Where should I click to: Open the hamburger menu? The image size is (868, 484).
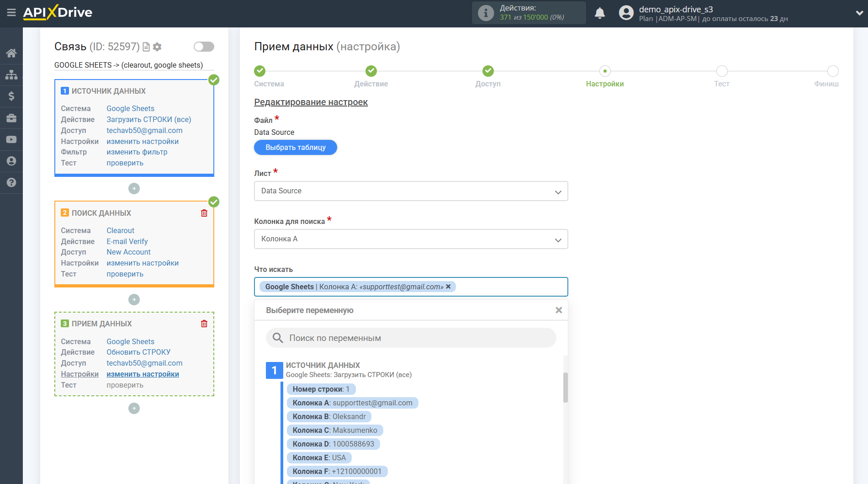pyautogui.click(x=11, y=13)
